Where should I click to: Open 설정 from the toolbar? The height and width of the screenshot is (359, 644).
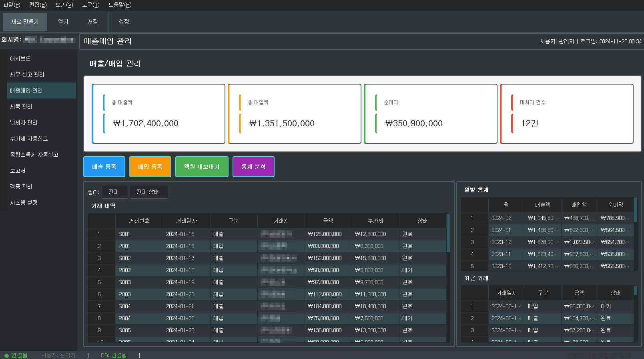click(x=124, y=22)
